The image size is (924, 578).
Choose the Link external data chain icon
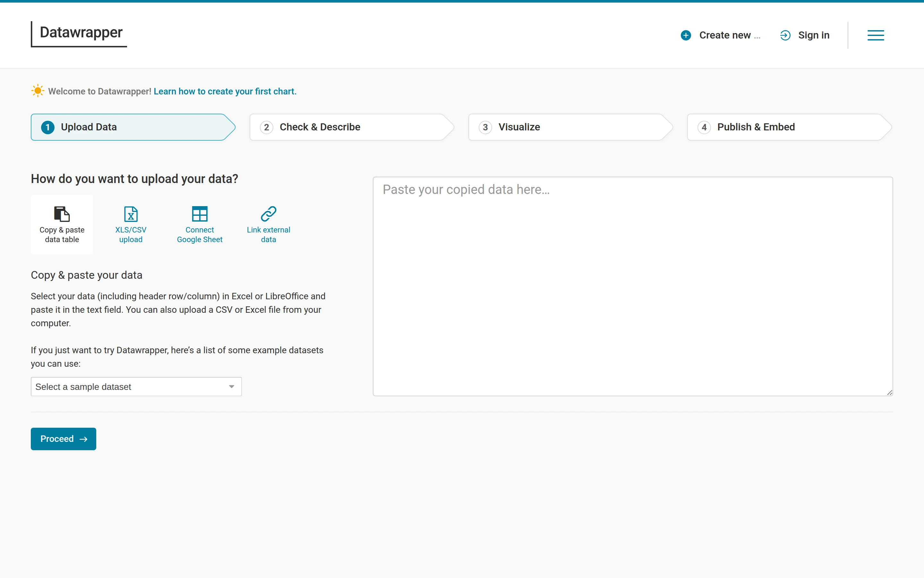point(269,214)
